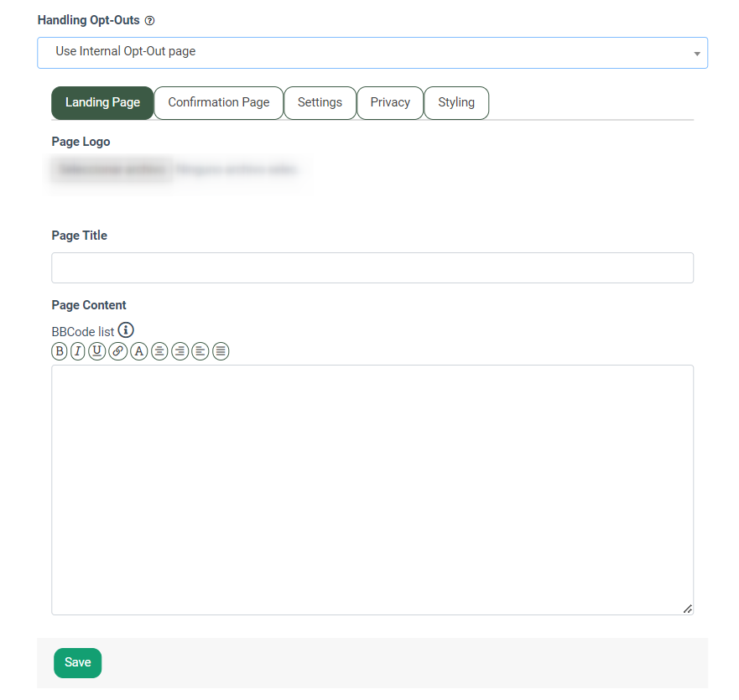739x700 pixels.
Task: Open the BBCode list info icon
Action: (x=126, y=330)
